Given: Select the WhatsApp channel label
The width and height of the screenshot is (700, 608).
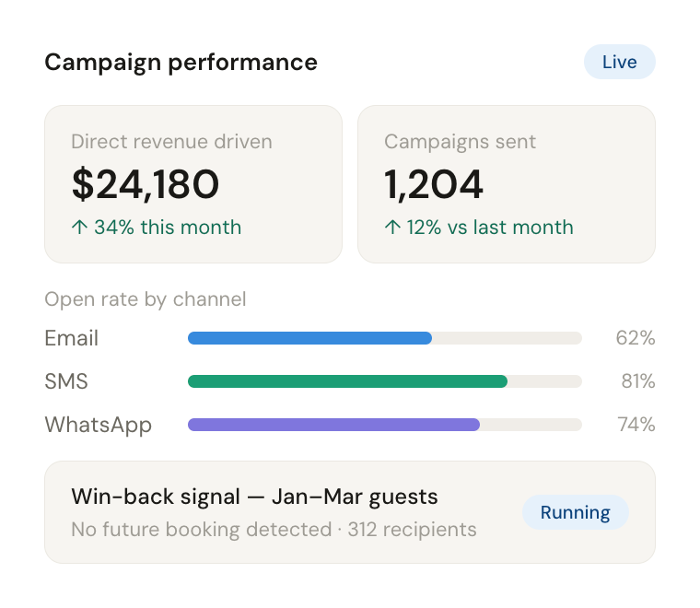Looking at the screenshot, I should (x=99, y=425).
